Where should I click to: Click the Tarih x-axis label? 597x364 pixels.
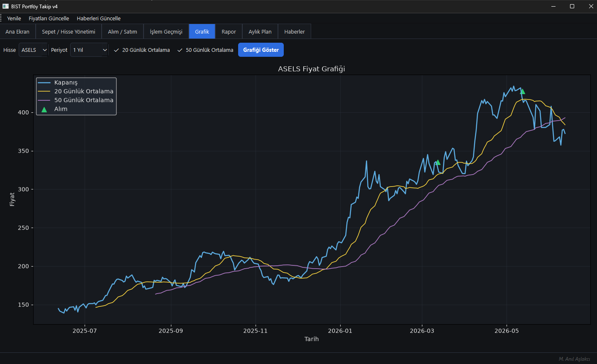point(312,339)
